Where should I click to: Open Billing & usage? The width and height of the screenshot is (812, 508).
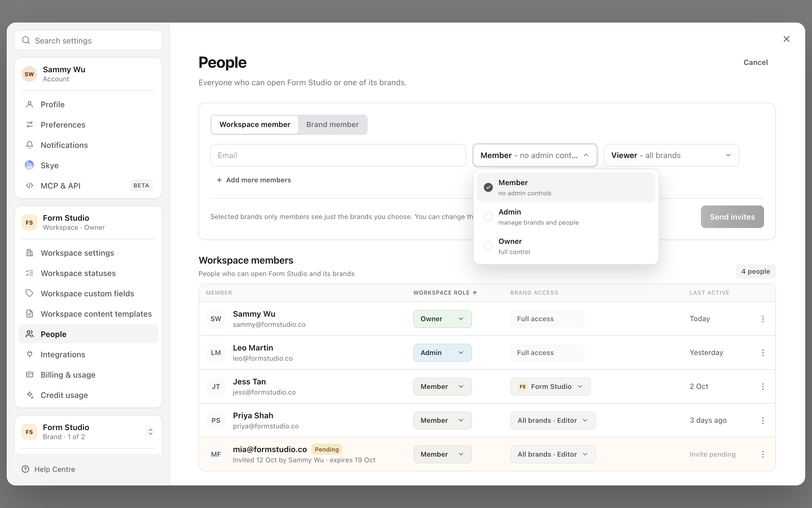tap(88, 375)
